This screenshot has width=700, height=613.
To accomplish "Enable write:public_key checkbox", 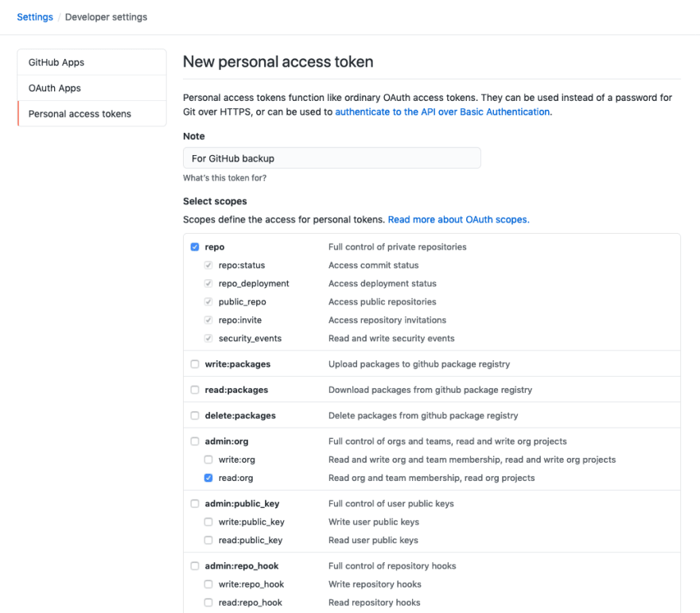I will tap(208, 522).
